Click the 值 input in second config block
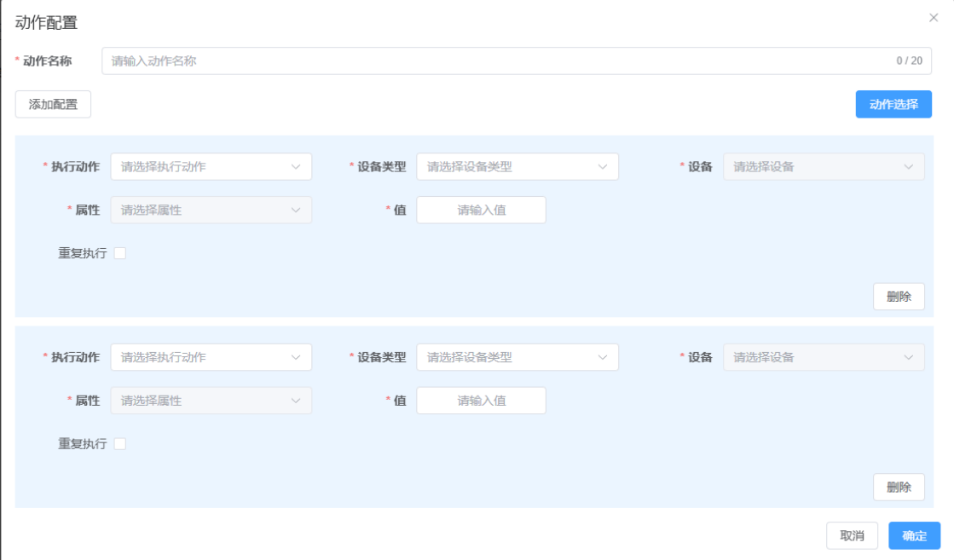 481,401
